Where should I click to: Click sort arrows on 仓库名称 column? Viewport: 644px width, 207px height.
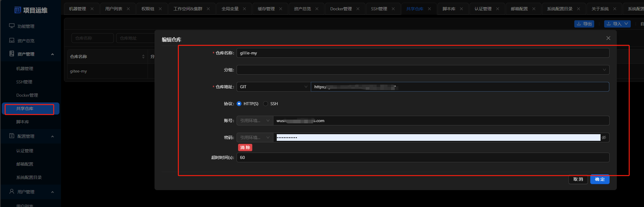143,57
